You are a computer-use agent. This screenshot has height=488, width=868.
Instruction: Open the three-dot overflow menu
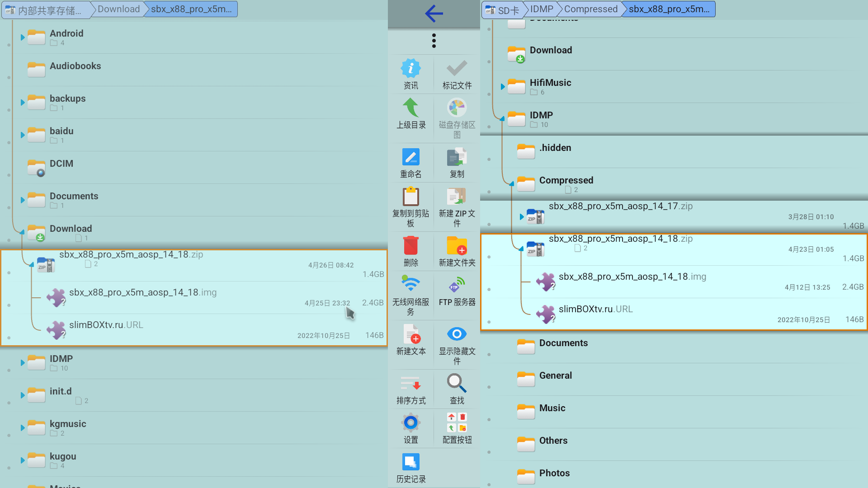(x=434, y=41)
